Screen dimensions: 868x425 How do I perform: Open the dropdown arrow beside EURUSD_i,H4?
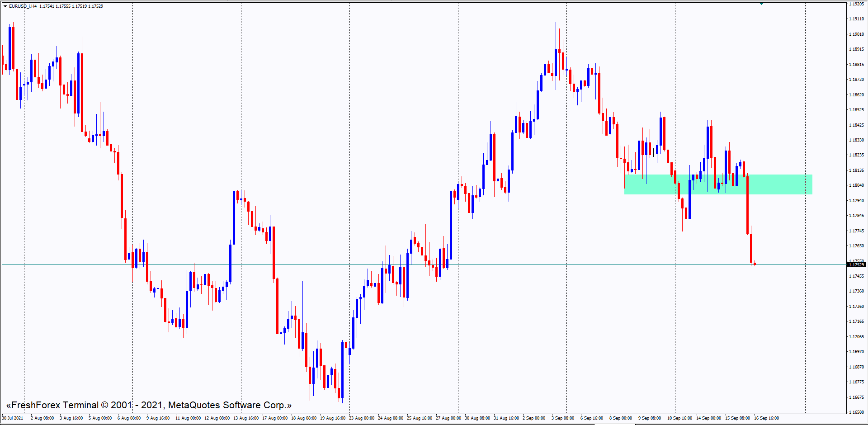(5, 6)
